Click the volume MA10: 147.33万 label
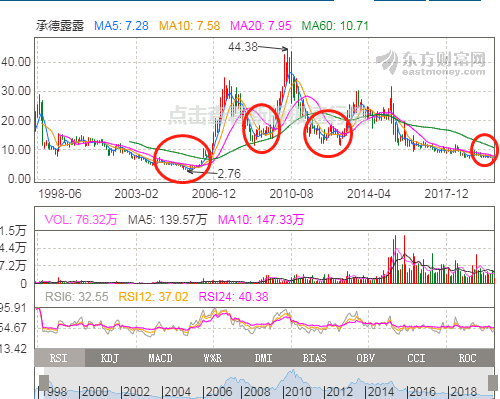This screenshot has width=500, height=399. (261, 220)
